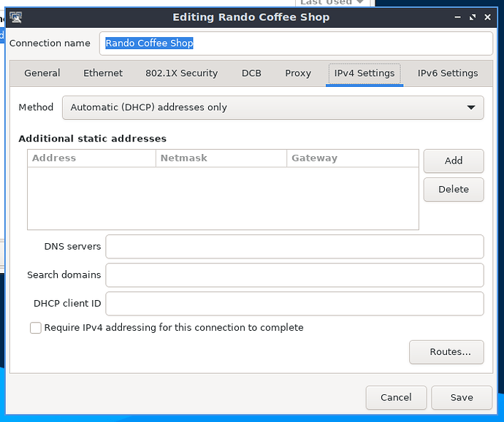This screenshot has height=422, width=504.
Task: Add a new static address
Action: click(x=454, y=161)
